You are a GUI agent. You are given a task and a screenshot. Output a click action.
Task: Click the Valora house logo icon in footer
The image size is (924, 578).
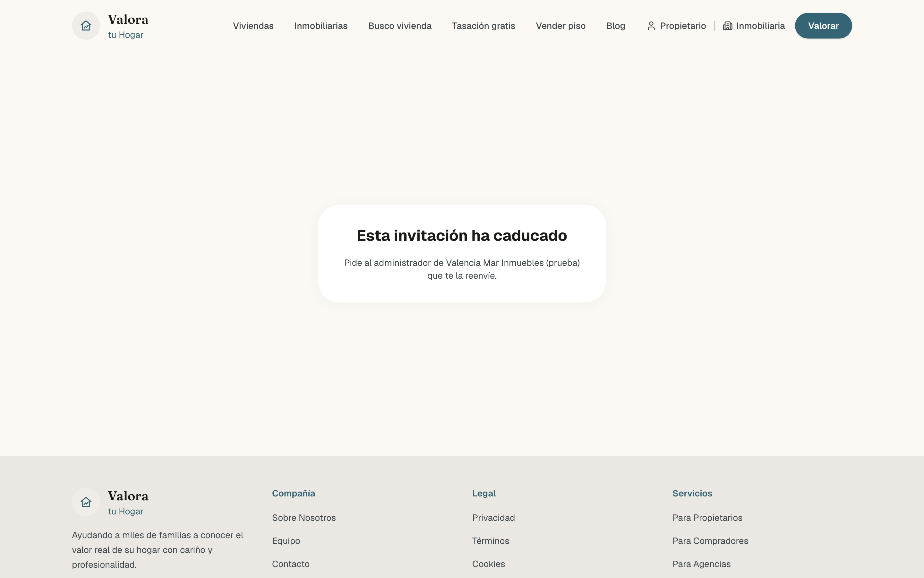(x=86, y=502)
